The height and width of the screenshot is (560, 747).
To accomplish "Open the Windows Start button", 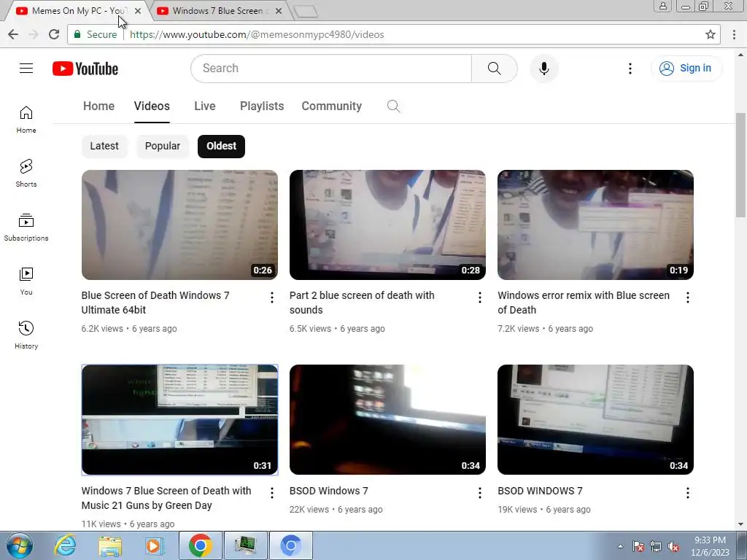I will [20, 545].
